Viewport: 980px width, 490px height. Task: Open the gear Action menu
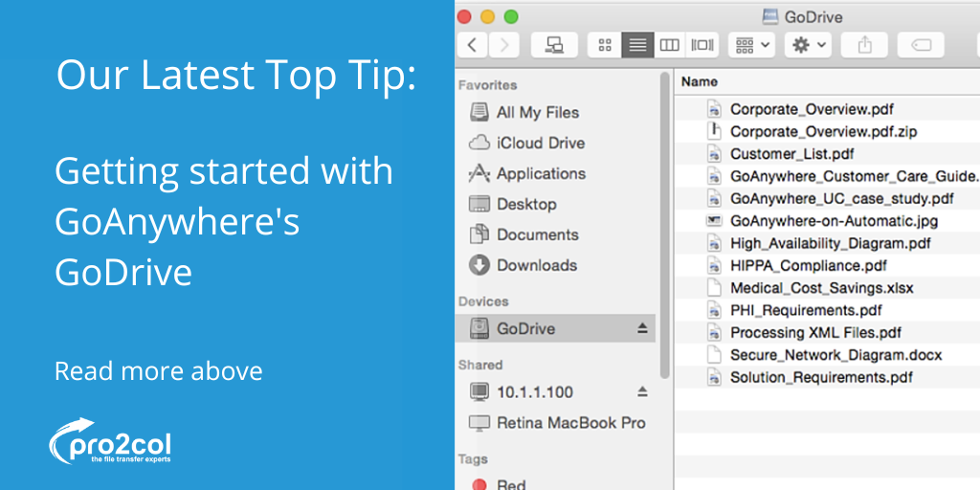pos(808,45)
